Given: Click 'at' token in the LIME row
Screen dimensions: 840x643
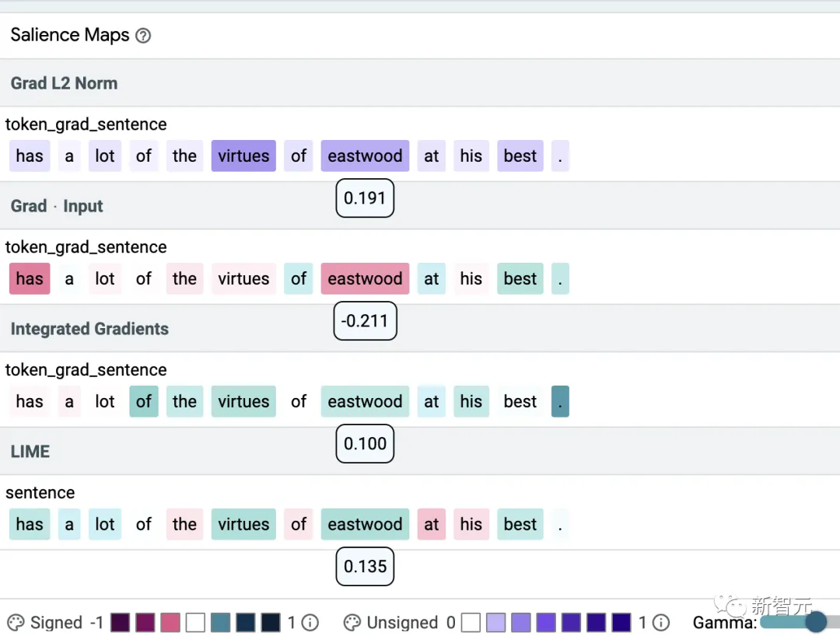Looking at the screenshot, I should pyautogui.click(x=432, y=525).
